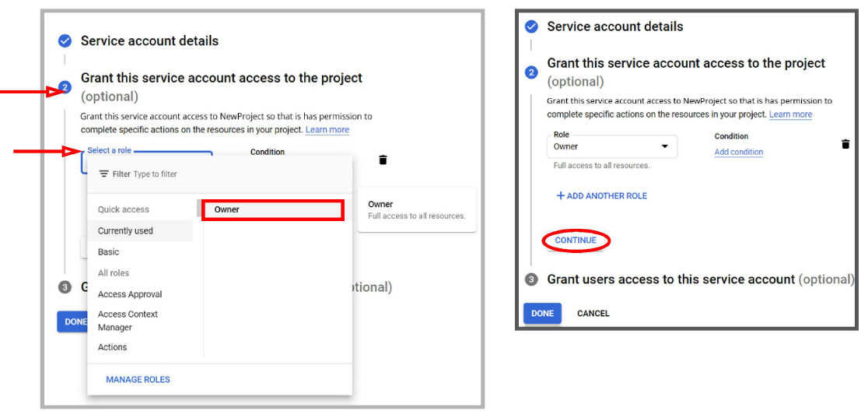This screenshot has height=418, width=868.
Task: Click DONE button in right panel
Action: coord(543,313)
